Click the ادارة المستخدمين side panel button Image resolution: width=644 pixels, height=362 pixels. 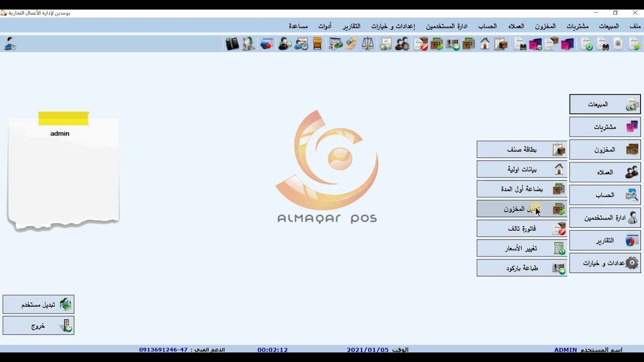(605, 218)
